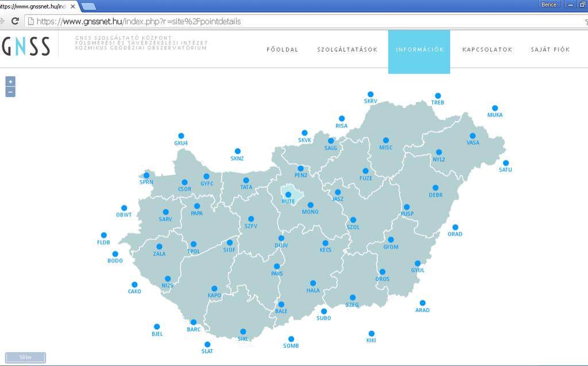588x366 pixels.
Task: Select the SIKL station marker
Action: 243,332
